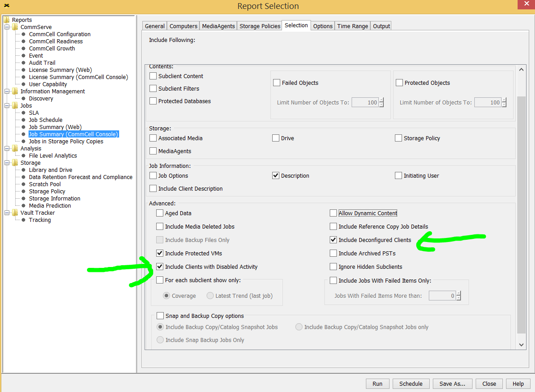
Task: Open the Tracking report item
Action: coord(40,220)
